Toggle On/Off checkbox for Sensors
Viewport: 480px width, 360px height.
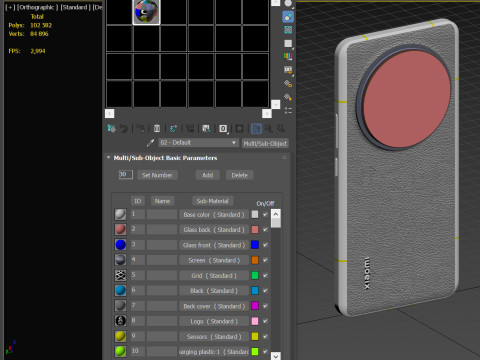[265, 336]
